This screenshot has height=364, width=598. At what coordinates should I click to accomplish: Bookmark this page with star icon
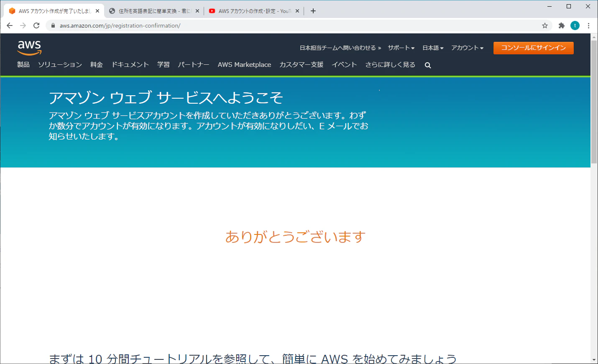[x=545, y=25]
